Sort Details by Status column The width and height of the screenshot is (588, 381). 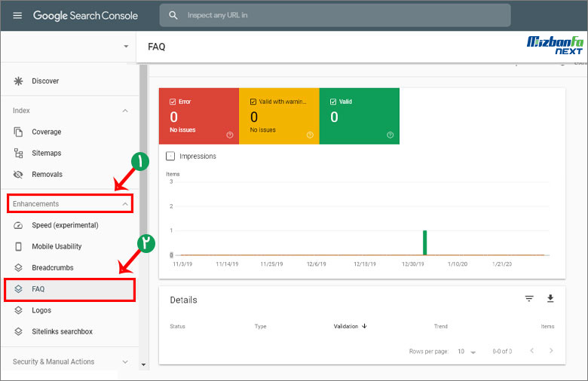click(x=177, y=326)
